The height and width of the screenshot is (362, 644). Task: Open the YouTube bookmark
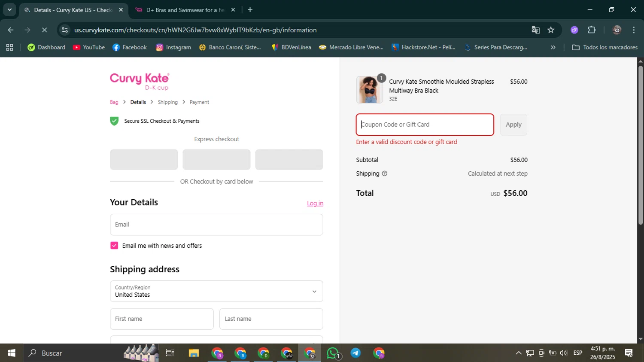pyautogui.click(x=89, y=47)
